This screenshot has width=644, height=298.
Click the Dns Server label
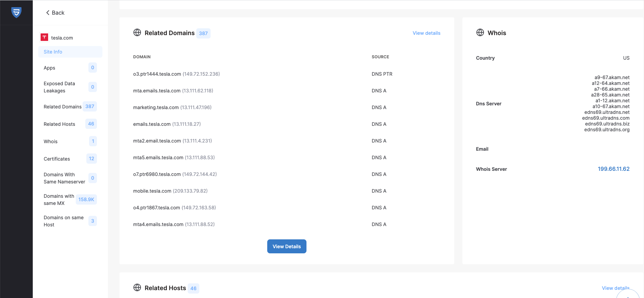489,104
